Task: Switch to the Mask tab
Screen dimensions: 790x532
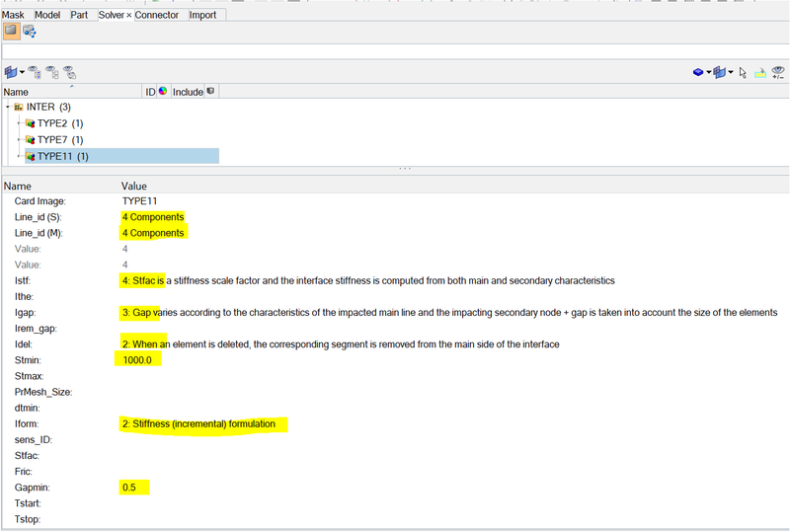Action: coord(13,15)
